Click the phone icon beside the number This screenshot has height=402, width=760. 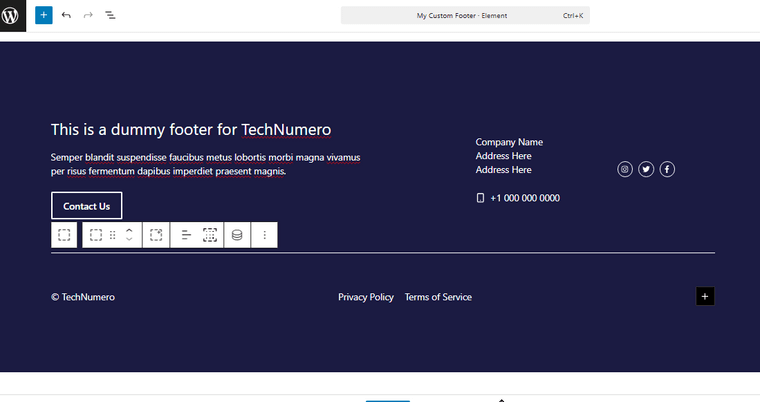tap(480, 198)
